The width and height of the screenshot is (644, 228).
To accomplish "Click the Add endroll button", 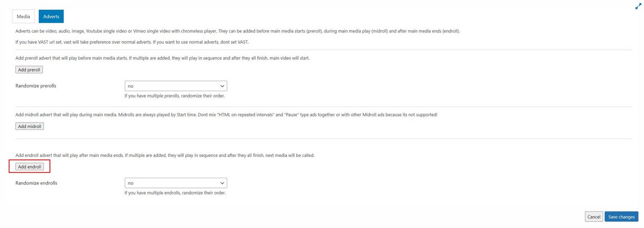I will (30, 166).
